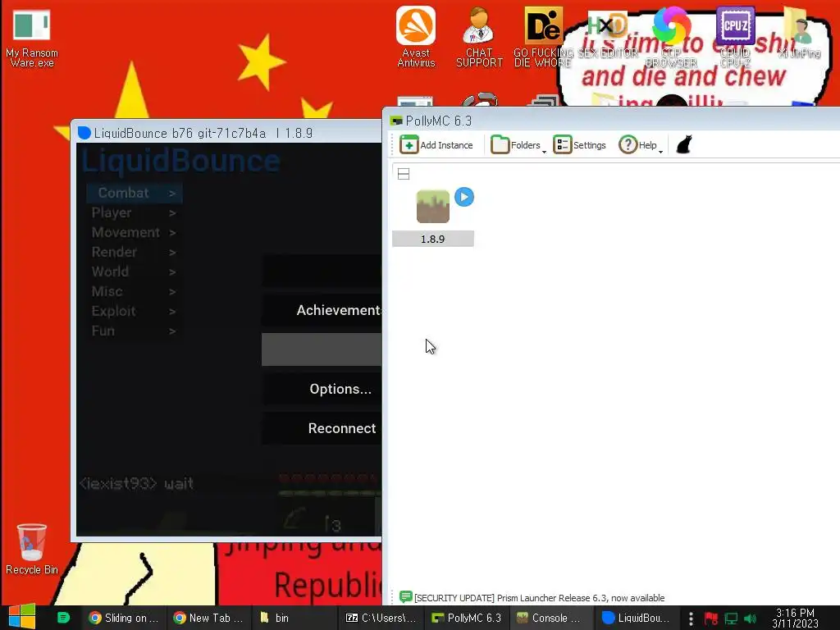Screen dimensions: 840x630
Task: Open the clock showing 3:16 PM
Action: tap(796, 618)
